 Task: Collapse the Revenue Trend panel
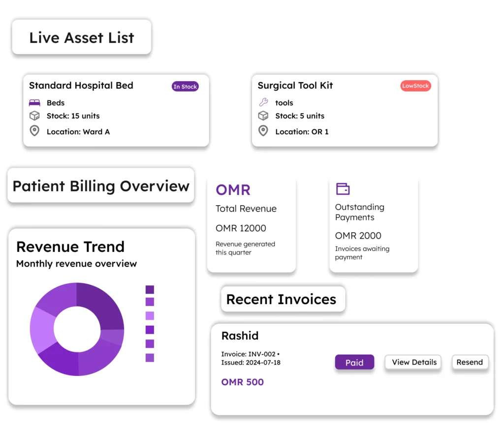click(70, 246)
